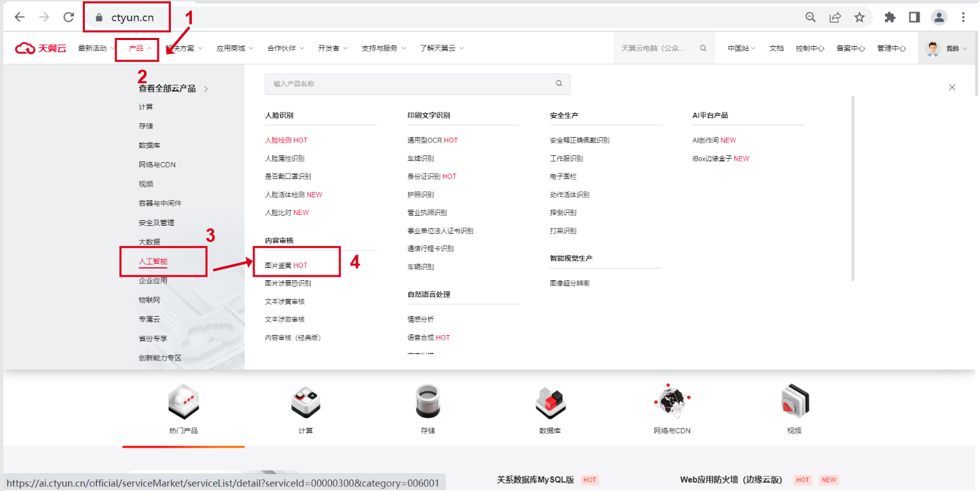Click the browser back arrow
Screen dimensions: 980x491
[20, 18]
